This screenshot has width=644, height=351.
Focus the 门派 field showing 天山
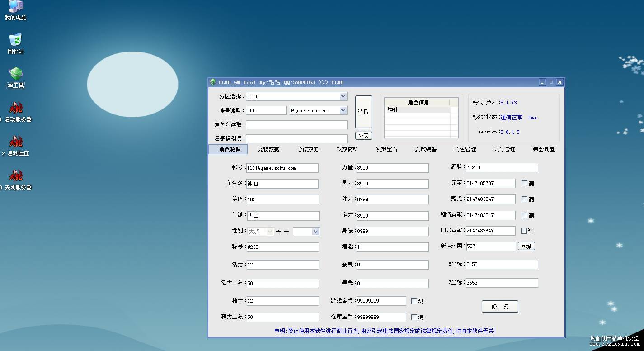[282, 216]
